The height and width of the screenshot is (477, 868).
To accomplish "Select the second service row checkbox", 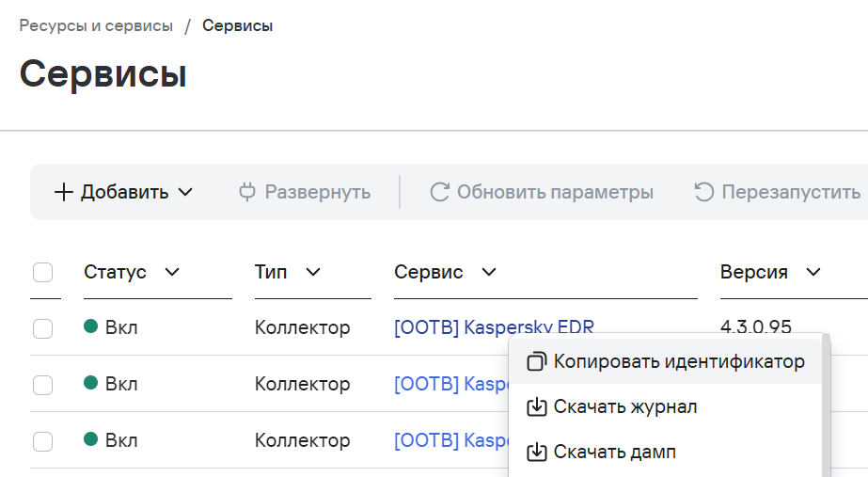I will point(42,385).
